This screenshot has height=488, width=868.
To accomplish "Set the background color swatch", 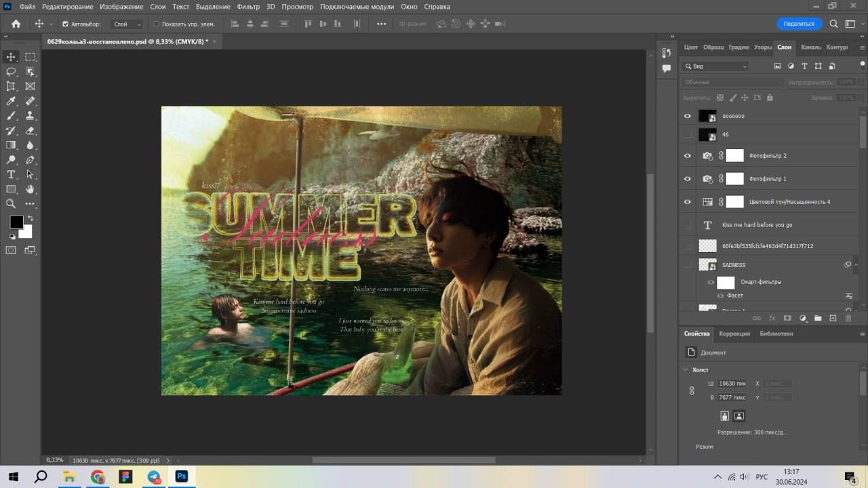I will pyautogui.click(x=26, y=232).
